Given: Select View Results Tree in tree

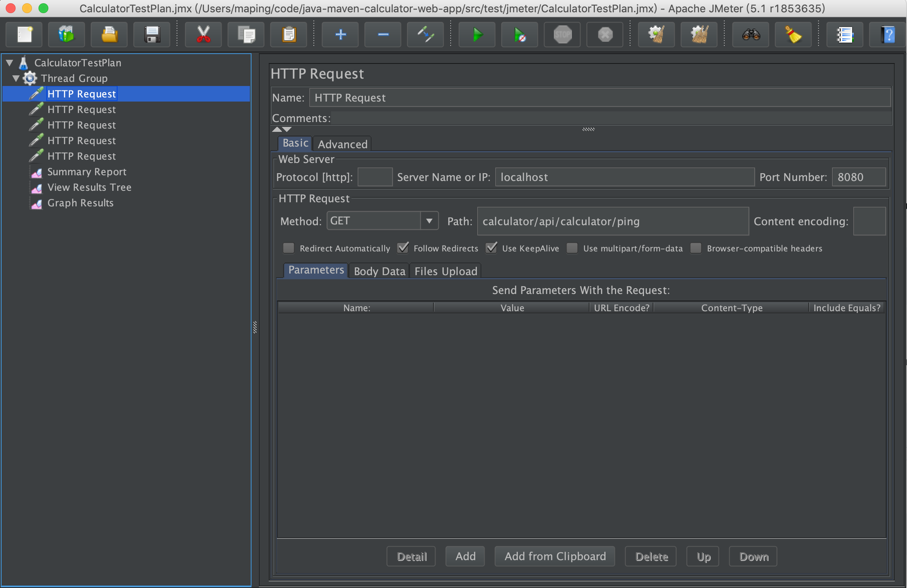Looking at the screenshot, I should (x=89, y=187).
